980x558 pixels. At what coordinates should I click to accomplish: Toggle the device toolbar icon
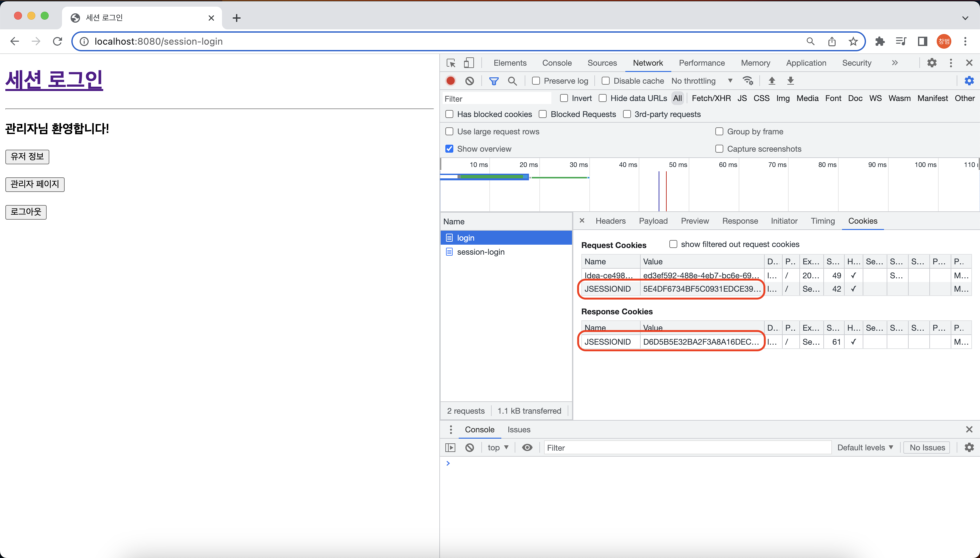[469, 63]
